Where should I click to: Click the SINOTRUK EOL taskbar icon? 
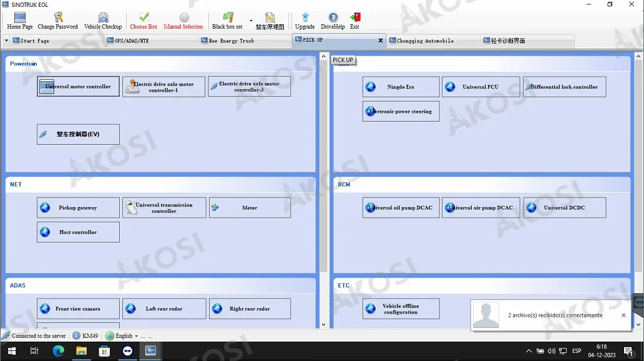click(150, 351)
